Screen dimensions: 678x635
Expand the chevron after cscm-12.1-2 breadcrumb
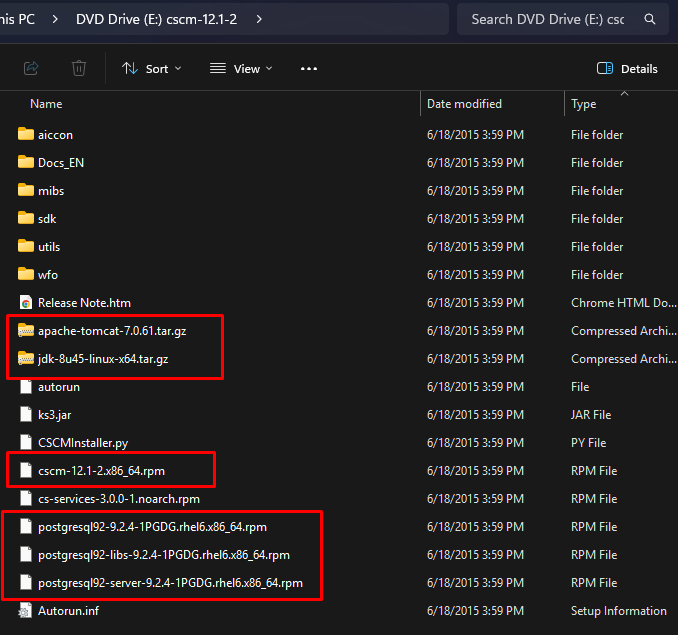click(x=259, y=19)
